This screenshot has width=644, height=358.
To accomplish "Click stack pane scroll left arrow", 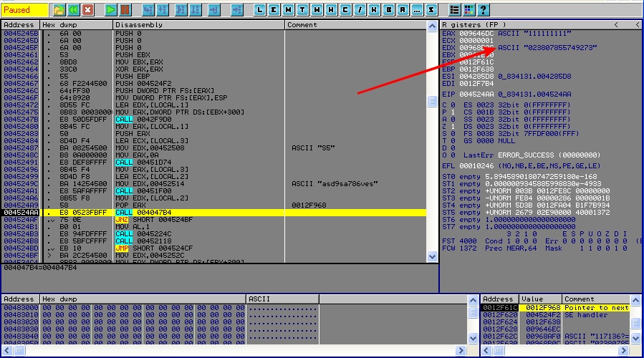I will (486, 350).
